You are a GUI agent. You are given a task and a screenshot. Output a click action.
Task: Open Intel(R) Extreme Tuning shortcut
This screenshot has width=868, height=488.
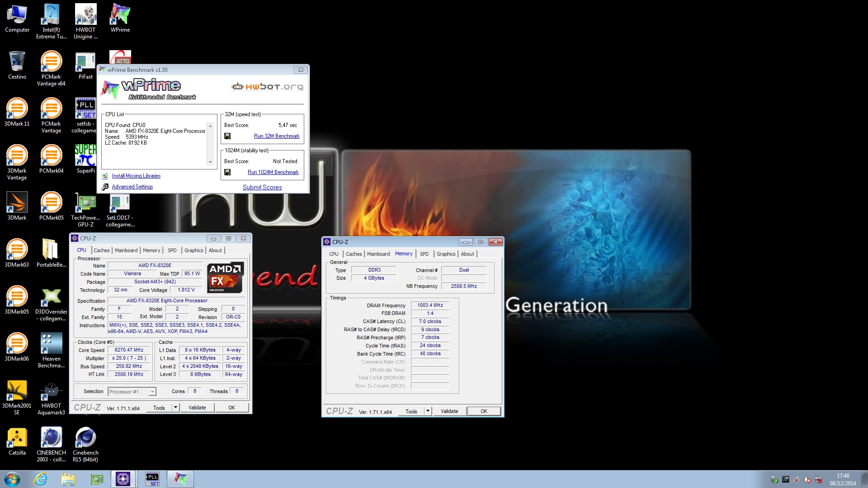click(51, 21)
